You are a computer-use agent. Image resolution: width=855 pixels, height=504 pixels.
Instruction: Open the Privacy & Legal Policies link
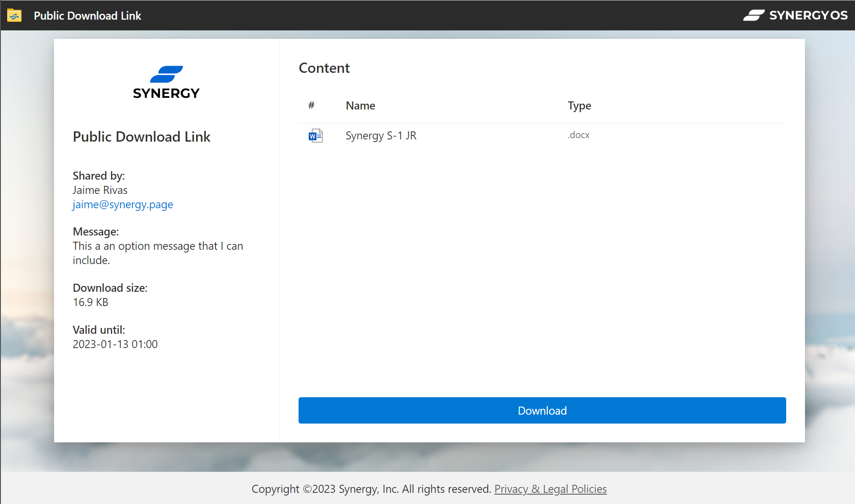(551, 489)
